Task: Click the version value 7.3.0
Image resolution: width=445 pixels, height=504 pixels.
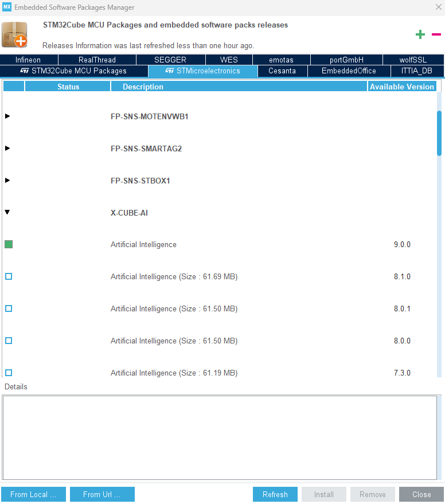Action: [x=402, y=373]
